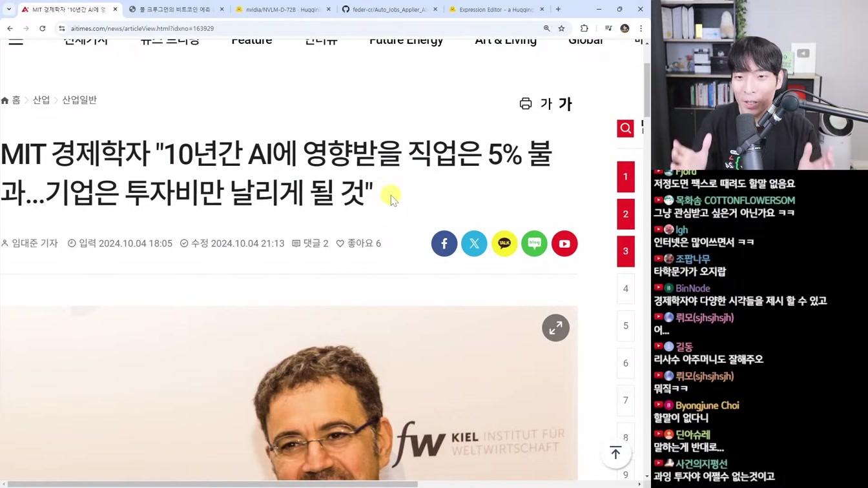Image resolution: width=868 pixels, height=488 pixels.
Task: Open the Future Energy menu
Action: 406,41
